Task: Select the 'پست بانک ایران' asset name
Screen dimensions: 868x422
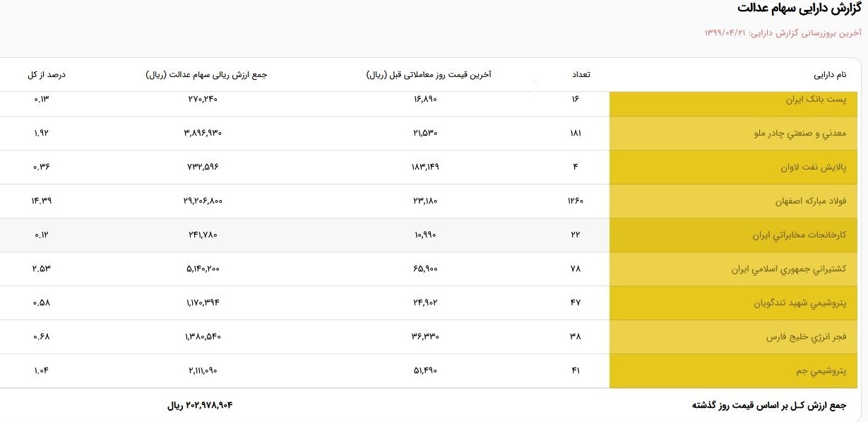Action: pyautogui.click(x=816, y=100)
